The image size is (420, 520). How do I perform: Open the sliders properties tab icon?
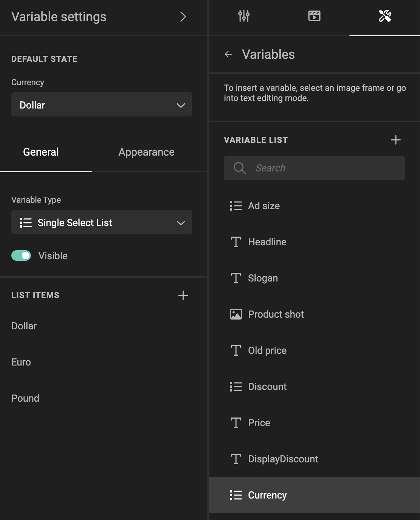(244, 16)
